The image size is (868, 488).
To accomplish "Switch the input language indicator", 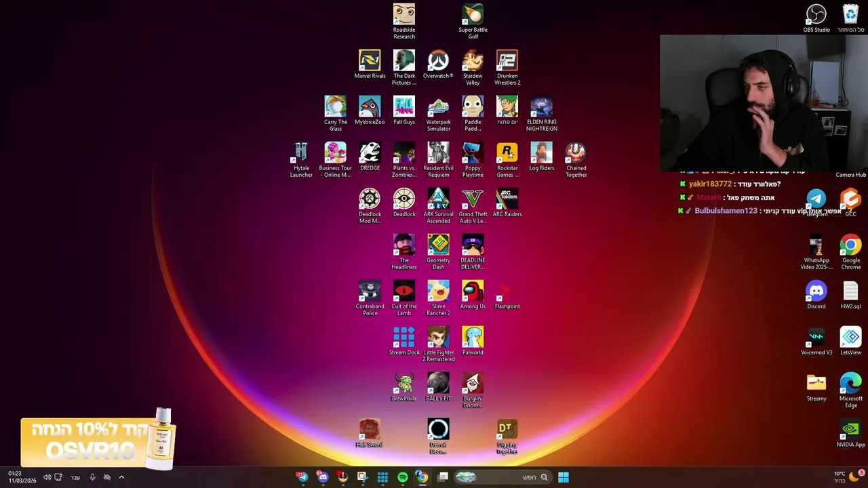I will coord(75,477).
